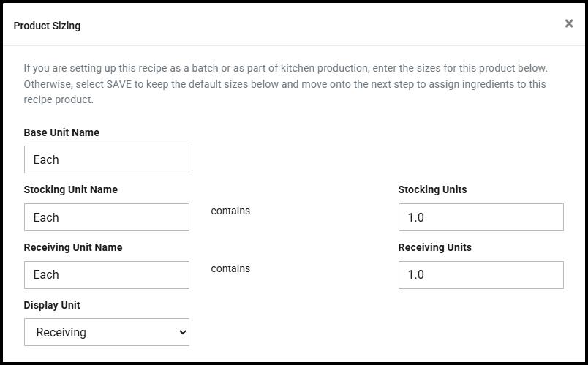The height and width of the screenshot is (365, 588).
Task: Click the Product Sizing dialog title
Action: pyautogui.click(x=47, y=26)
